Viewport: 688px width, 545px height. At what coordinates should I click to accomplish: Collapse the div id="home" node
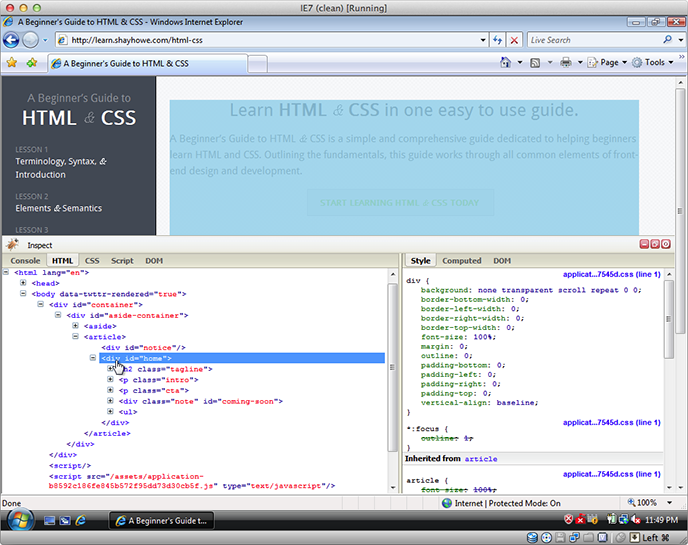coord(93,358)
